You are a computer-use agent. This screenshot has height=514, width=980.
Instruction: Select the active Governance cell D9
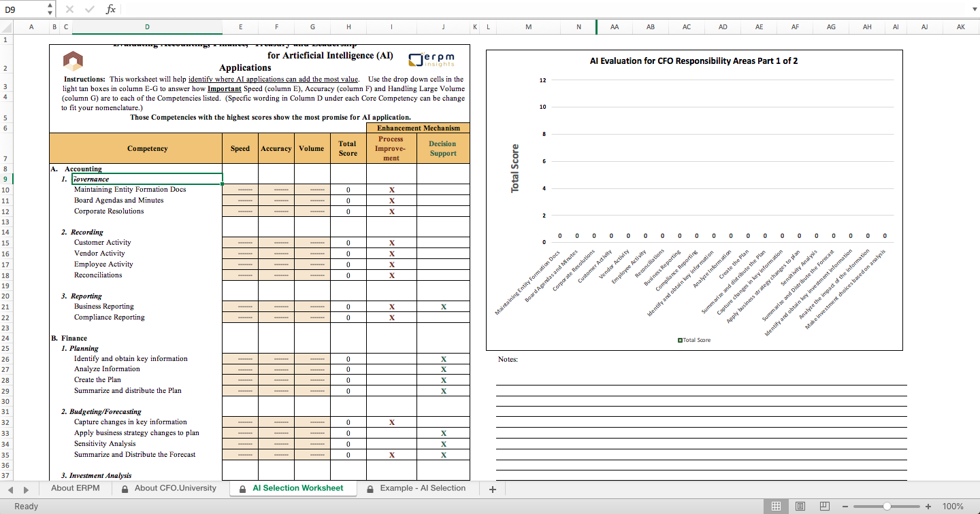coord(147,179)
